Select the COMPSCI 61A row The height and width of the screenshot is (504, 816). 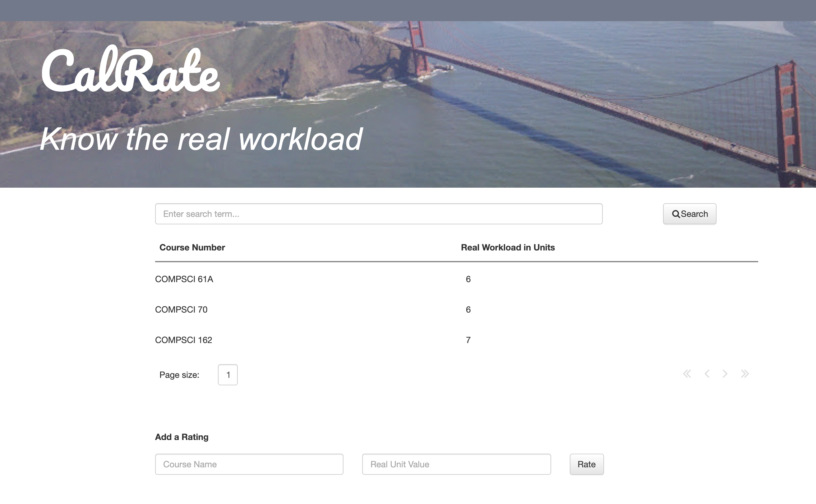click(x=184, y=279)
